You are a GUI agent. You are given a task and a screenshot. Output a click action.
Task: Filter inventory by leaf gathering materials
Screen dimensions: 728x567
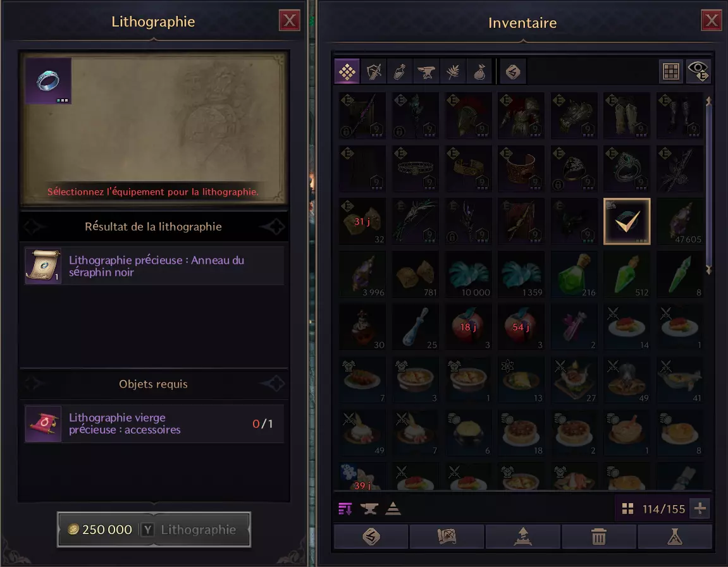coord(453,71)
